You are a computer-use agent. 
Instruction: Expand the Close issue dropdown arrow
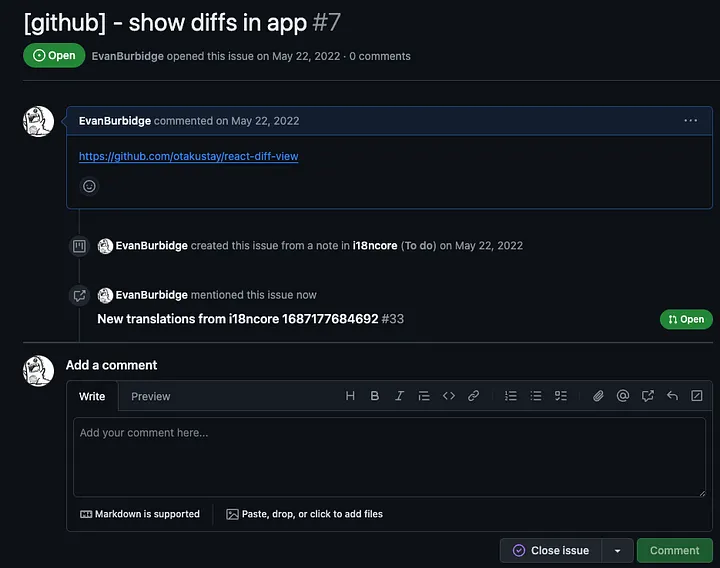pyautogui.click(x=618, y=551)
